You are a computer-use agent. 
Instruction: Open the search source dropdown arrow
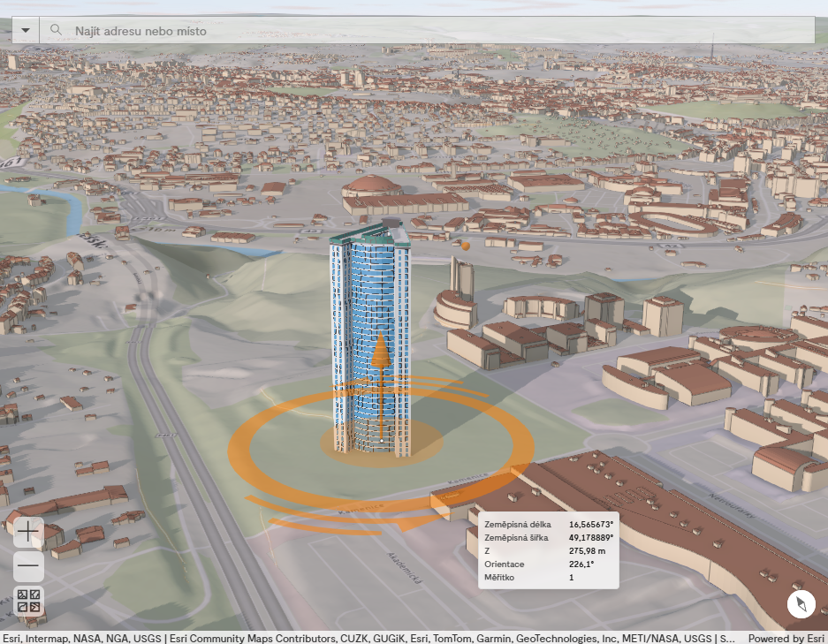point(26,30)
